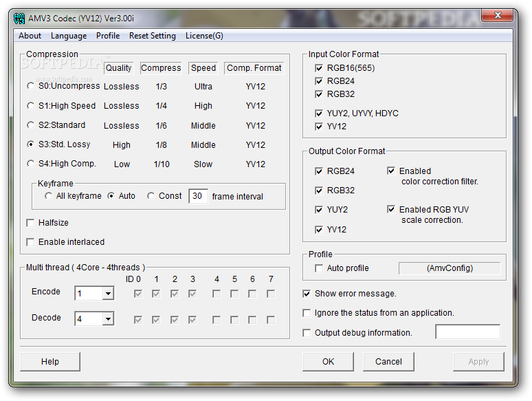Click the Quality column header
Screen dimensions: 532x401
(x=118, y=68)
